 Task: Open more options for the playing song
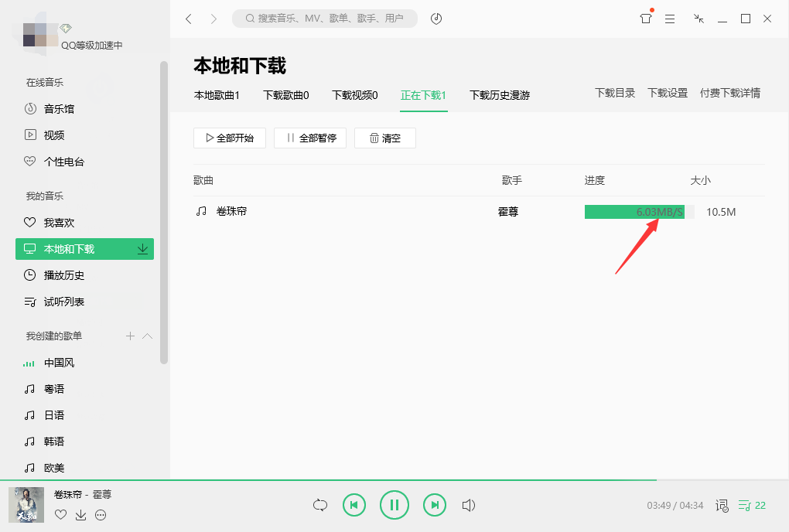(x=100, y=514)
